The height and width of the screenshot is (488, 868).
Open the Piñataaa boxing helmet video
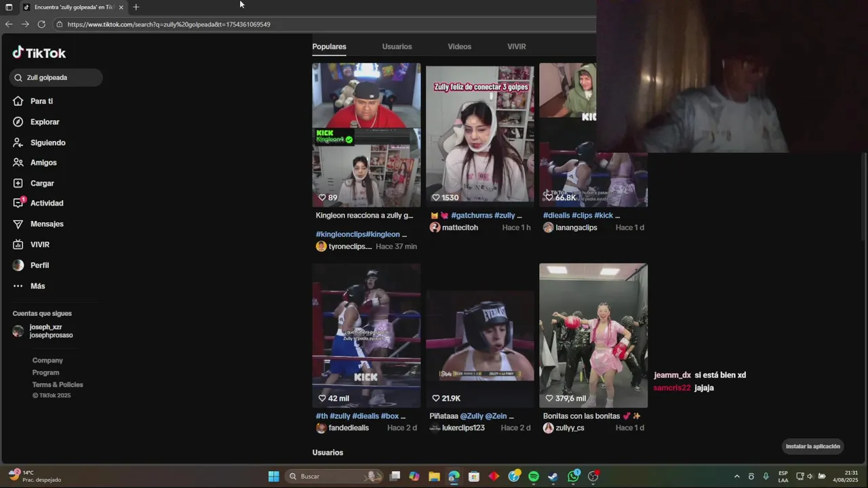479,335
